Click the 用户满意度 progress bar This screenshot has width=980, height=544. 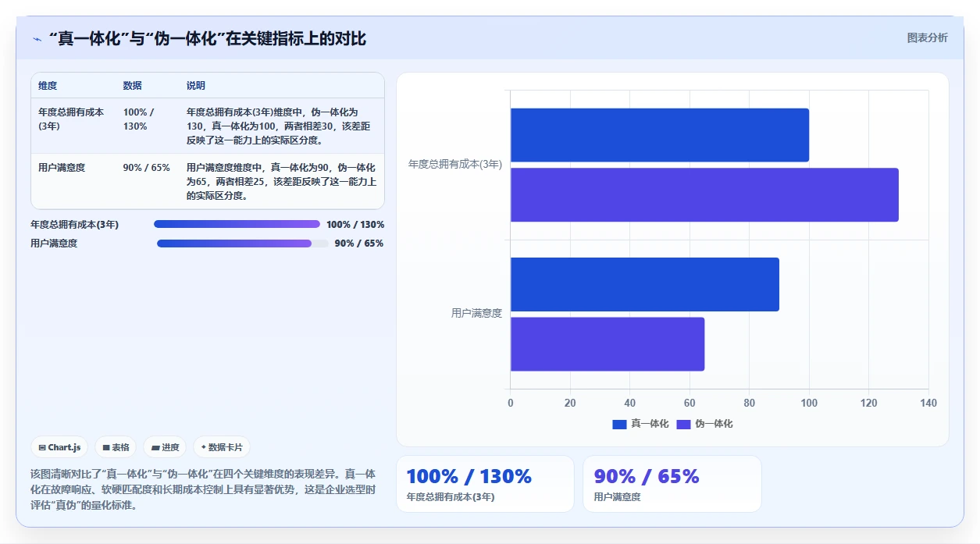pos(243,244)
